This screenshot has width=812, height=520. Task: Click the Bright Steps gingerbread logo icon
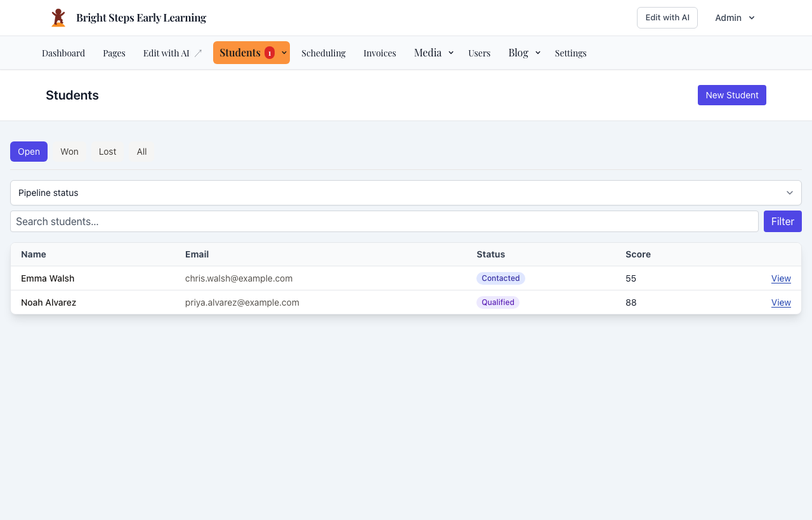click(x=58, y=18)
